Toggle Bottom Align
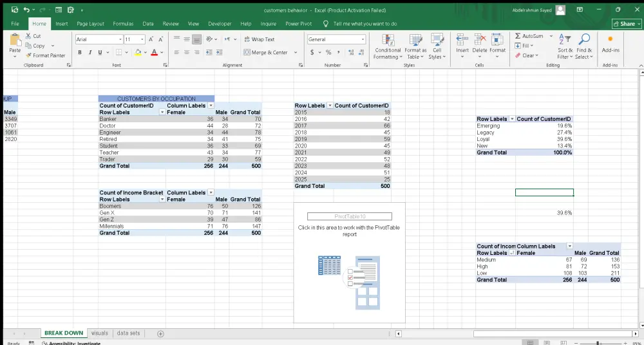 click(197, 39)
